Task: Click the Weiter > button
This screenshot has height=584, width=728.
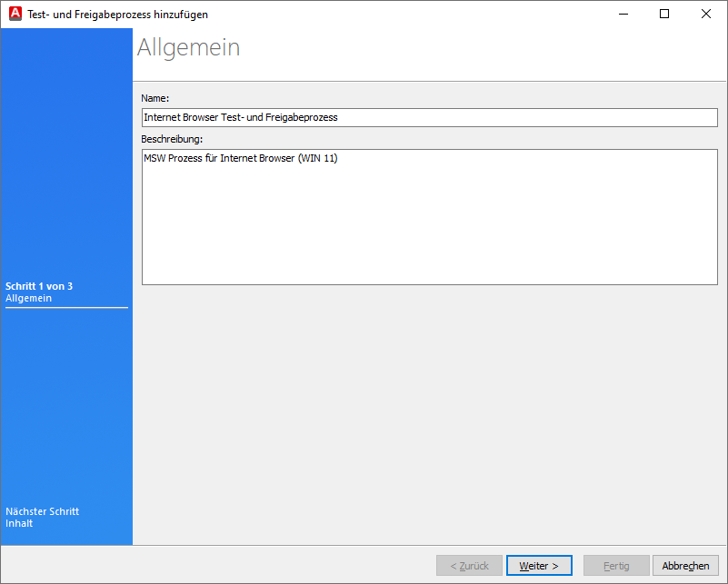Action: pyautogui.click(x=539, y=566)
